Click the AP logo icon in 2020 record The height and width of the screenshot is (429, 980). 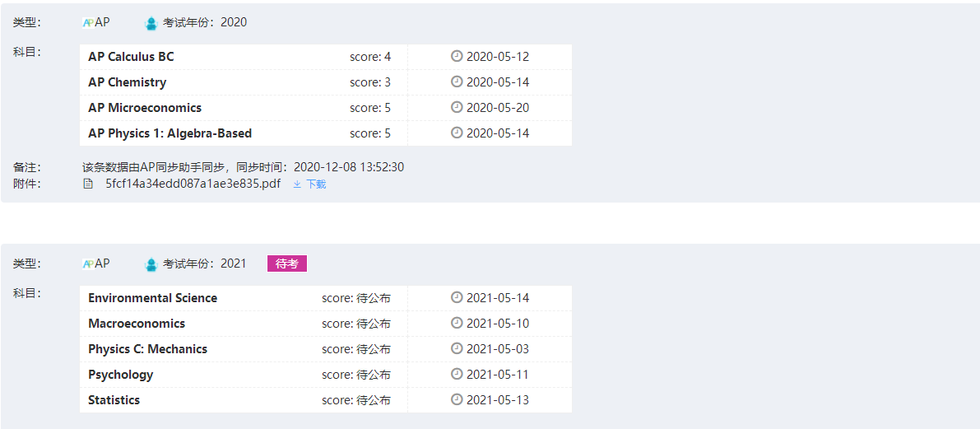point(88,22)
